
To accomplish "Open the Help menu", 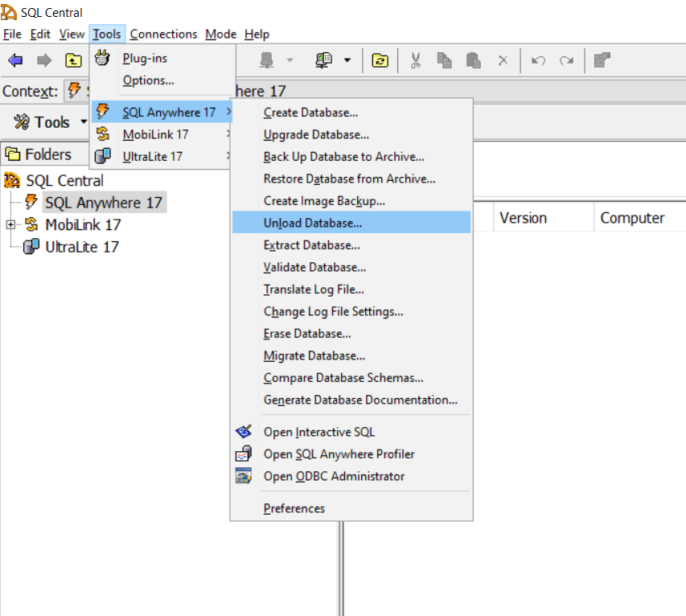I will pyautogui.click(x=257, y=34).
